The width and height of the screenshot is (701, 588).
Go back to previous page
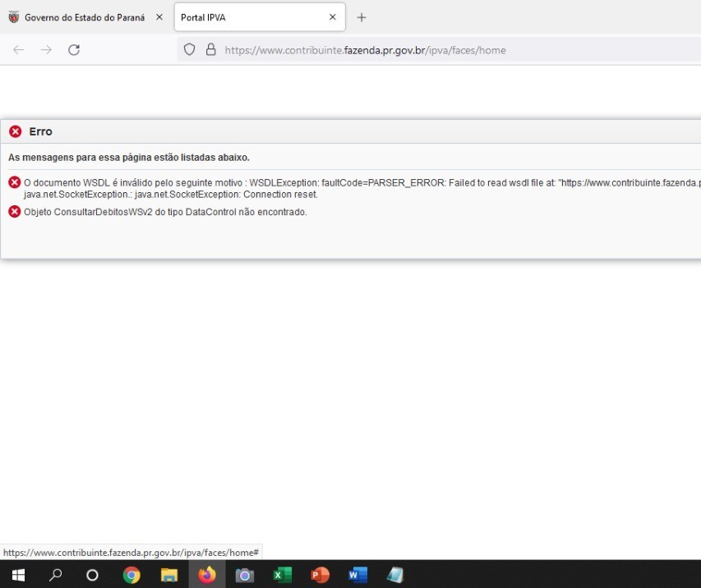point(18,49)
